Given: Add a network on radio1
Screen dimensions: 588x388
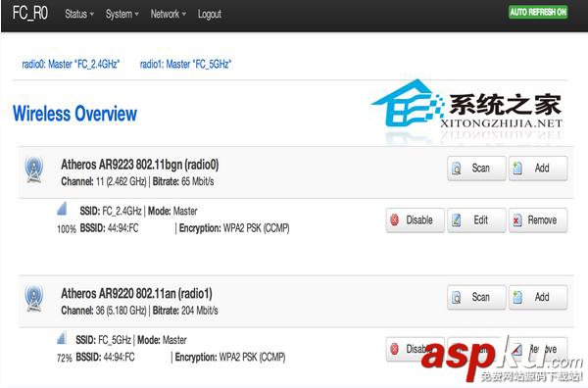Looking at the screenshot, I should pyautogui.click(x=538, y=297).
